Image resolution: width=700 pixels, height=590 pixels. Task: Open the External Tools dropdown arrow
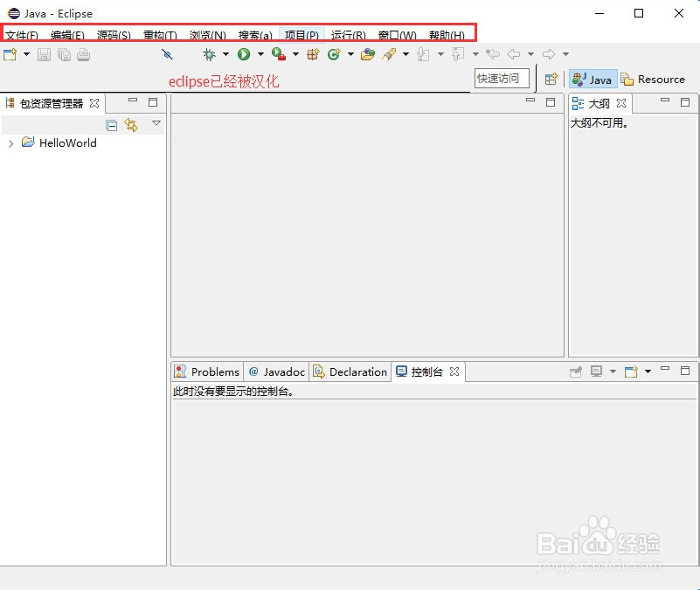[295, 54]
